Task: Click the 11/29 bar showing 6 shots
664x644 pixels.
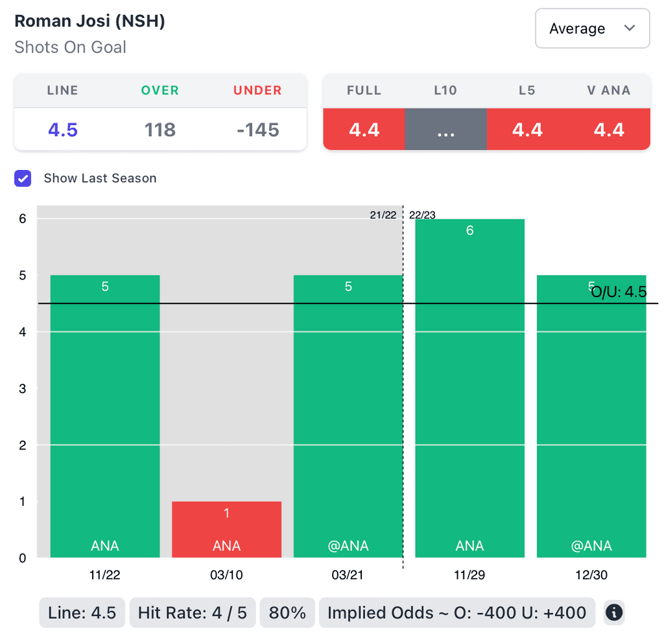Action: [x=469, y=389]
